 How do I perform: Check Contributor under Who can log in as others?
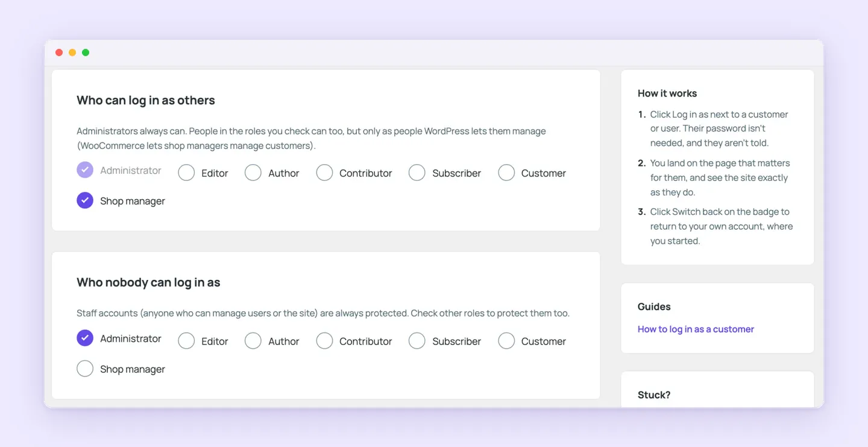point(324,173)
